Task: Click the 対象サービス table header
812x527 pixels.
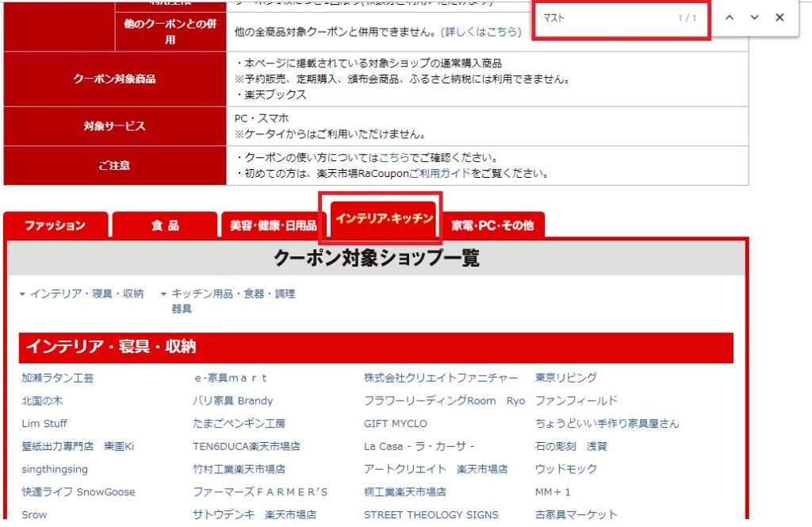Action: pos(115,126)
